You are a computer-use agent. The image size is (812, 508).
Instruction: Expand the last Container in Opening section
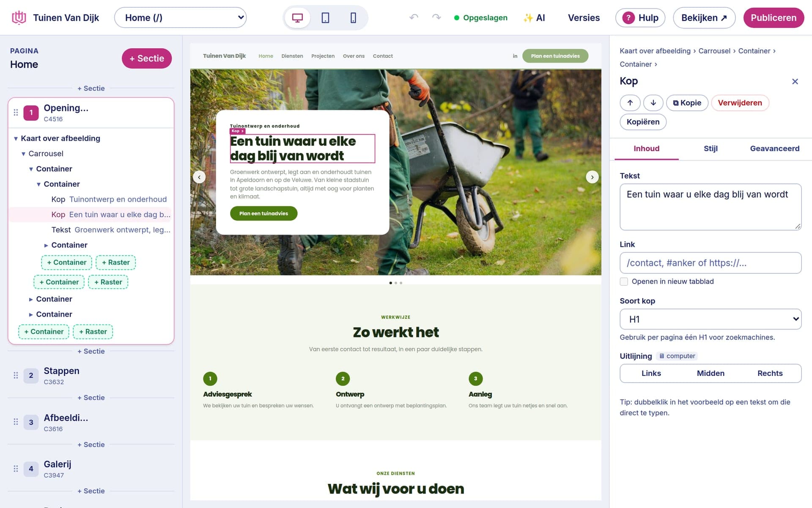(31, 315)
